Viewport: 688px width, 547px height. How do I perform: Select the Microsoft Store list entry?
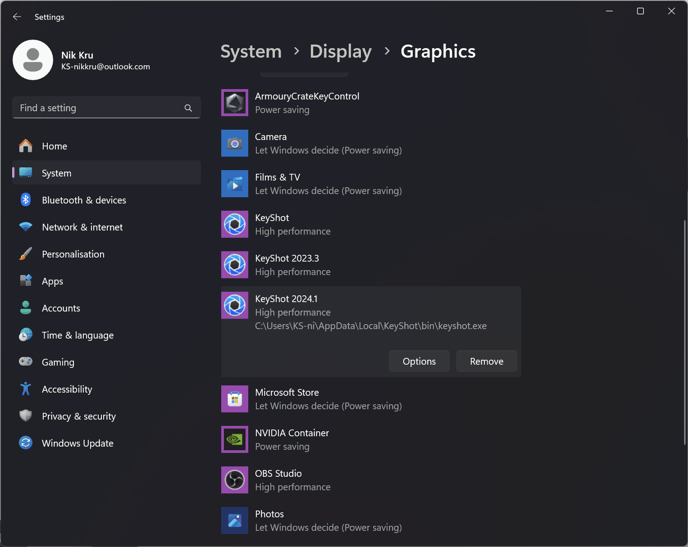[371, 399]
